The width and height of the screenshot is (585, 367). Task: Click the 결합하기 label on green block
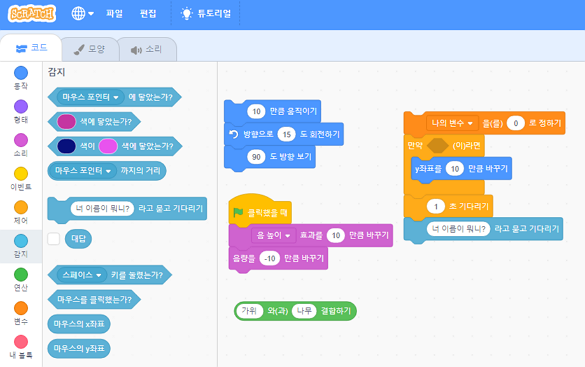[336, 311]
